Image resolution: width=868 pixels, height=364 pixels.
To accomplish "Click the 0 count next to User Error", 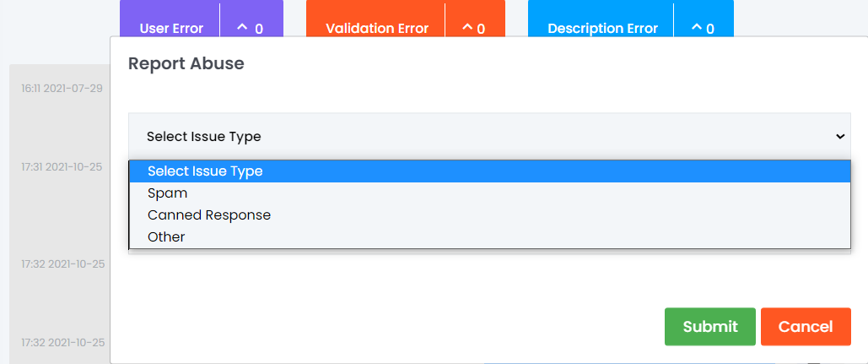I will 259,29.
